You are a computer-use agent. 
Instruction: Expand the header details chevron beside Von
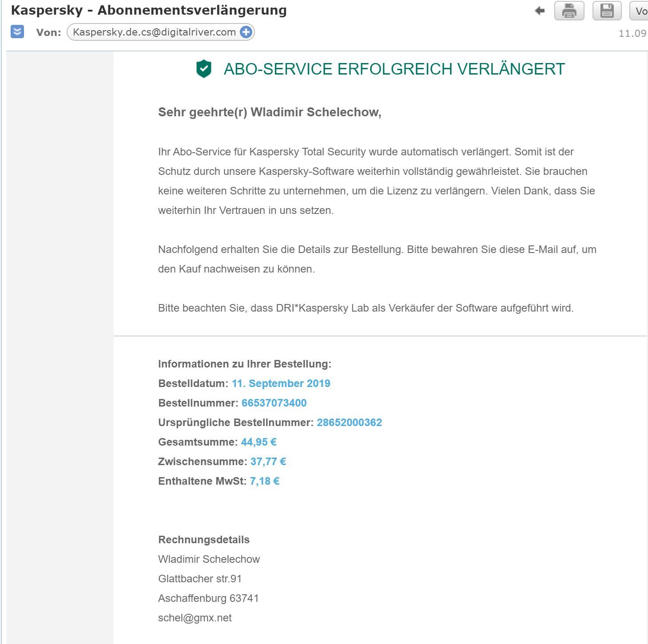coord(17,32)
